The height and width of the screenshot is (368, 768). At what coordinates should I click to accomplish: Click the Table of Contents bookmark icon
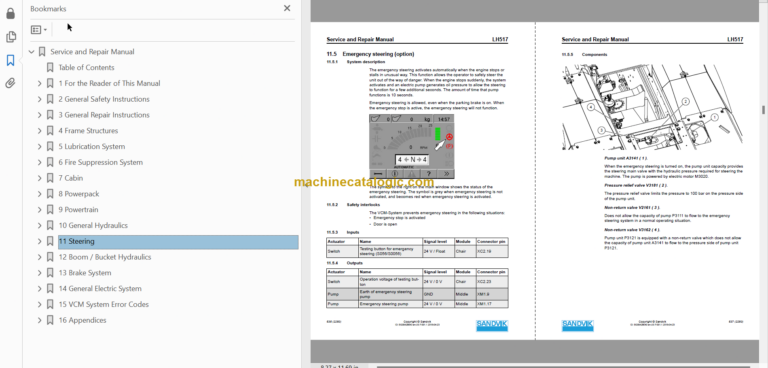click(x=50, y=68)
